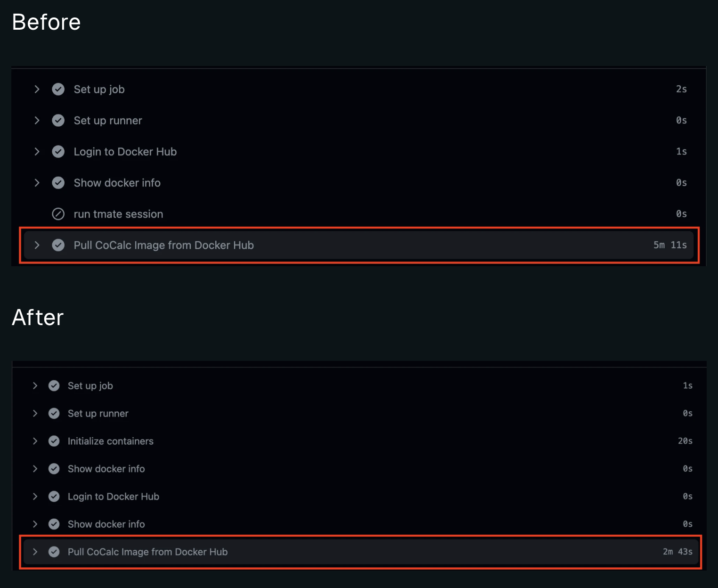This screenshot has width=718, height=588.
Task: Click success checkmark next to Before 'Show docker info'
Action: [58, 183]
